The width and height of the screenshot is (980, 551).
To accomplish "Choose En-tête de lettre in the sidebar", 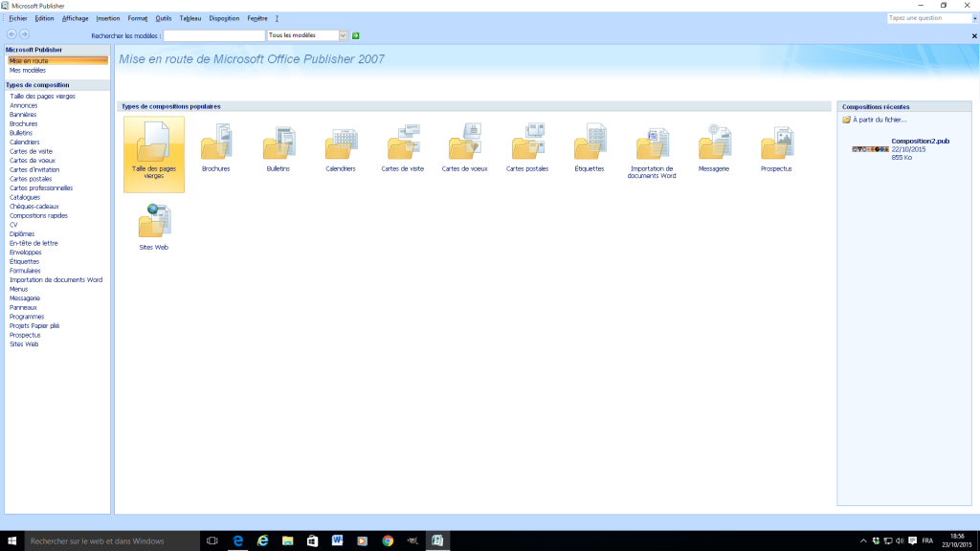I will click(x=33, y=243).
